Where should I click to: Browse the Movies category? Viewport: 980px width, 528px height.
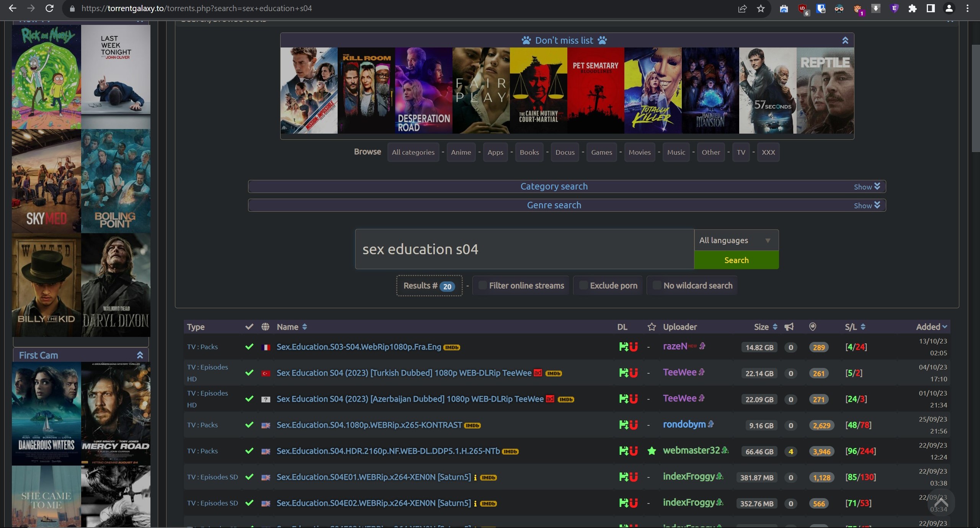(x=639, y=152)
